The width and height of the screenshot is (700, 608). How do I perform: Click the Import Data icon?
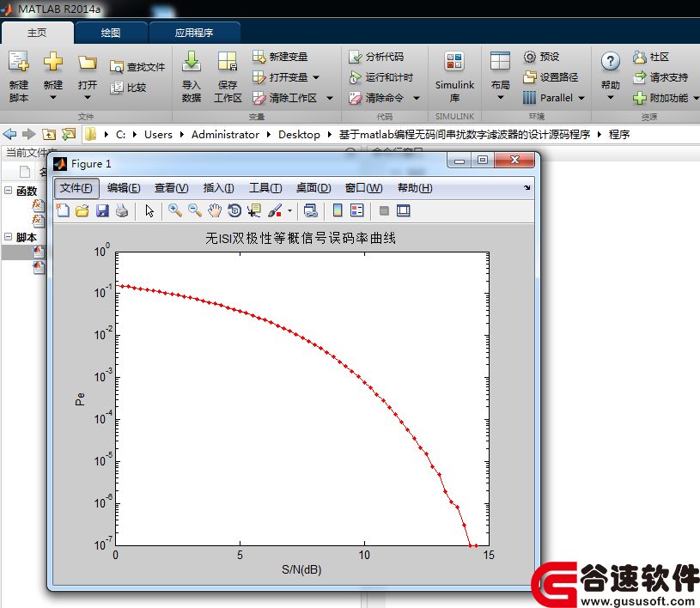191,62
